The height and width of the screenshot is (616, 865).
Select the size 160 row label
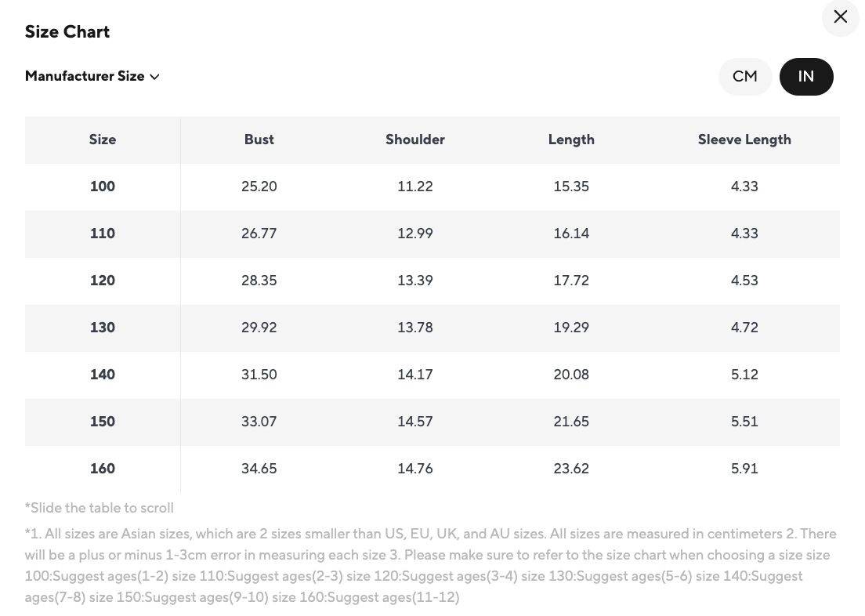coord(103,469)
